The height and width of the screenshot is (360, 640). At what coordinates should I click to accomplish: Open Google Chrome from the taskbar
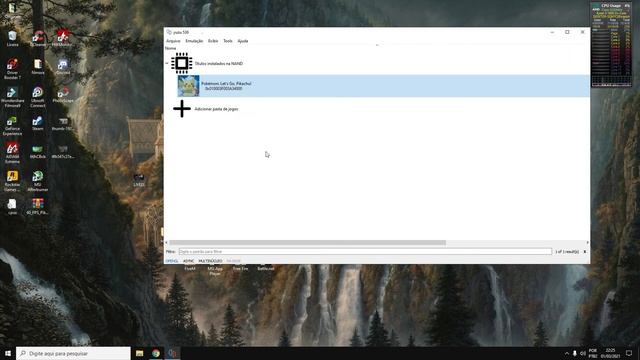pos(156,353)
